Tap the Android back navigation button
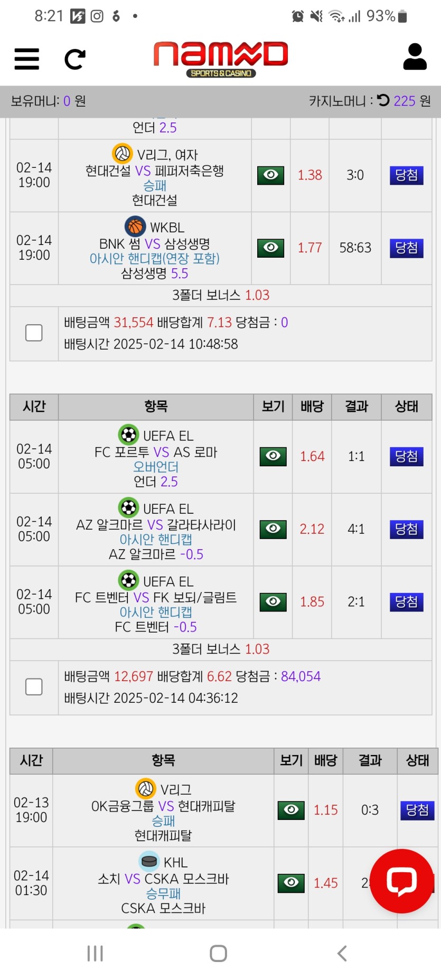441x980 pixels. pyautogui.click(x=342, y=953)
